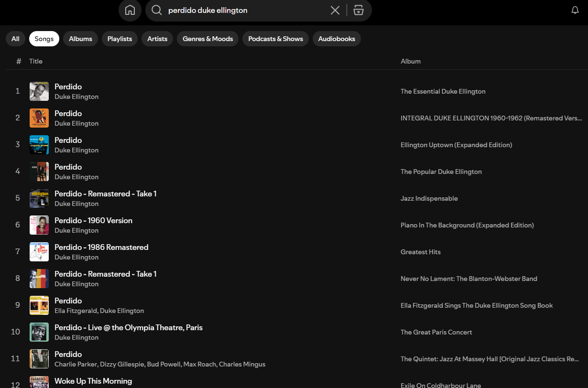Click the search magnifier icon
Image resolution: width=588 pixels, height=388 pixels.
point(156,10)
